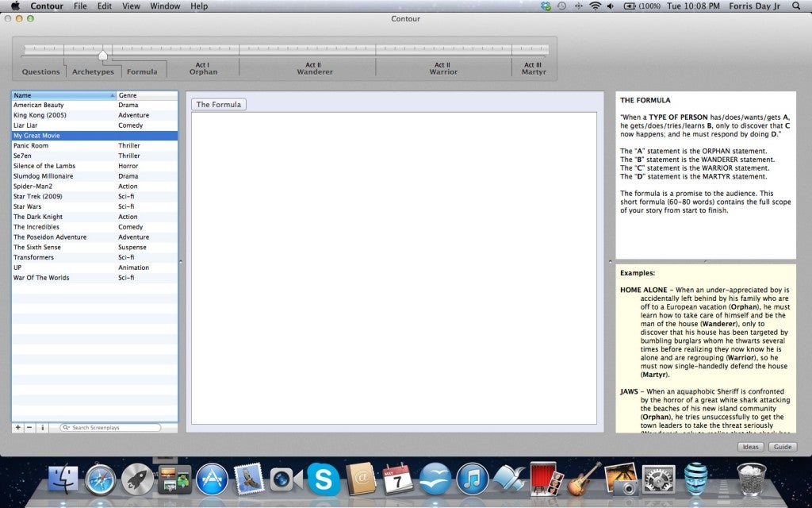Sort screenplays by Genre column header
Screen dimensions: 812x508
tap(147, 95)
